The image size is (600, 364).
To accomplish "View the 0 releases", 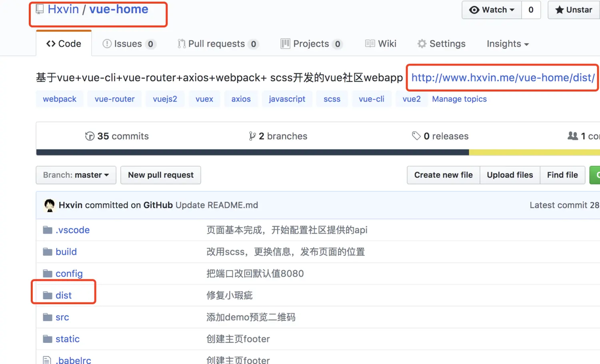I will 440,136.
